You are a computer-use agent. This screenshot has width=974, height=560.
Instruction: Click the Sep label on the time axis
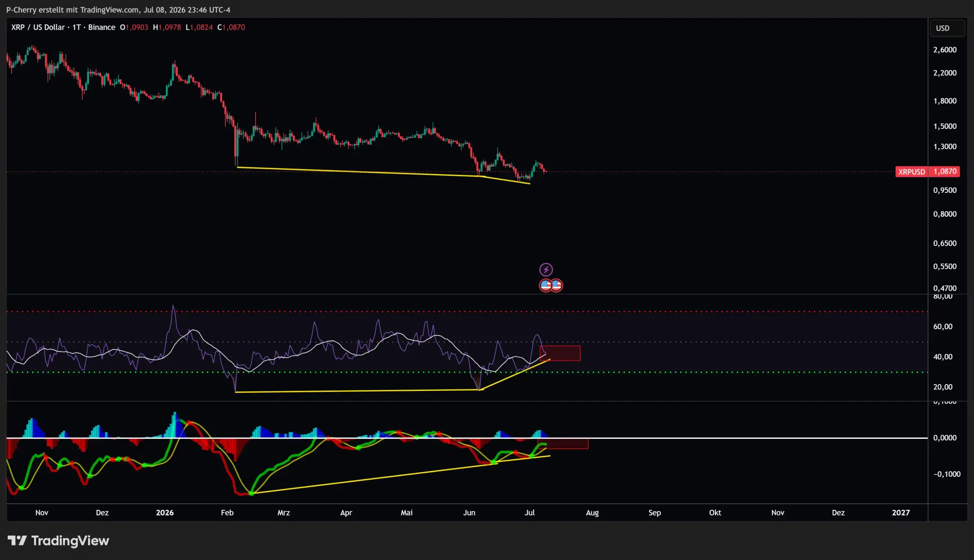point(655,512)
